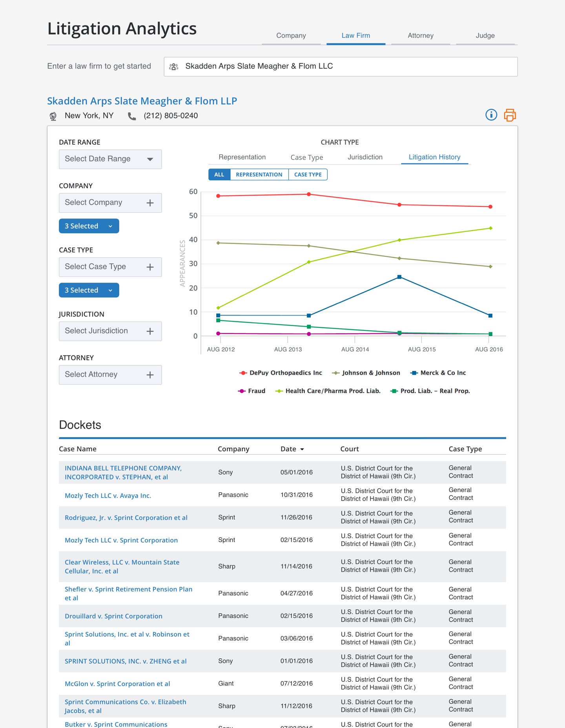Click the plus icon in Select Case Type

(x=150, y=267)
